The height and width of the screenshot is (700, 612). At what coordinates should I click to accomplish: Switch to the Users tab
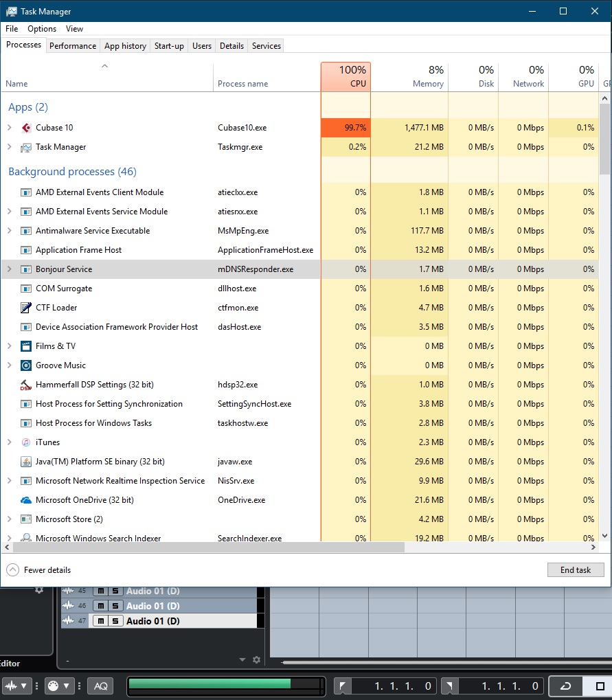[x=202, y=46]
